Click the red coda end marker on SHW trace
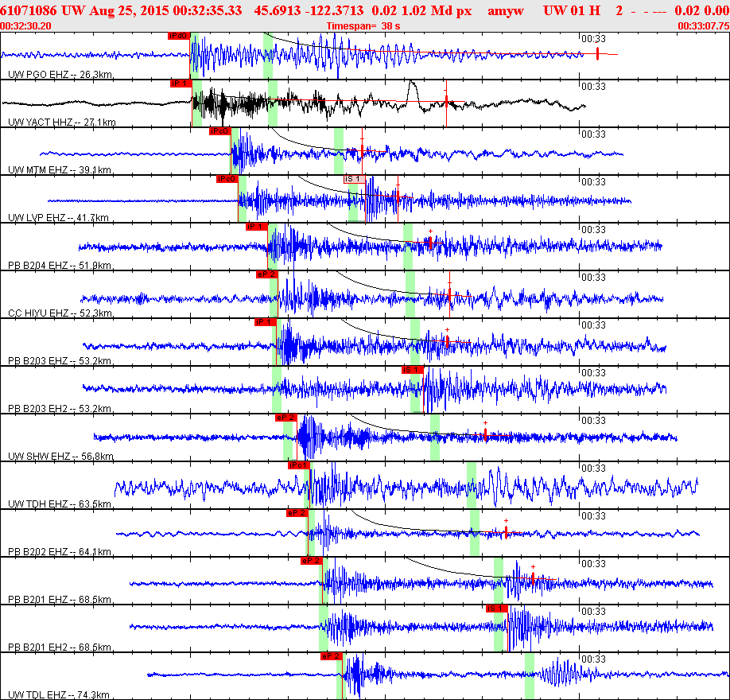 [485, 435]
